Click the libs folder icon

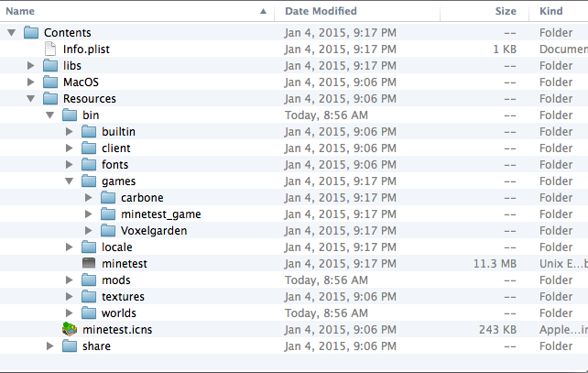click(x=50, y=66)
